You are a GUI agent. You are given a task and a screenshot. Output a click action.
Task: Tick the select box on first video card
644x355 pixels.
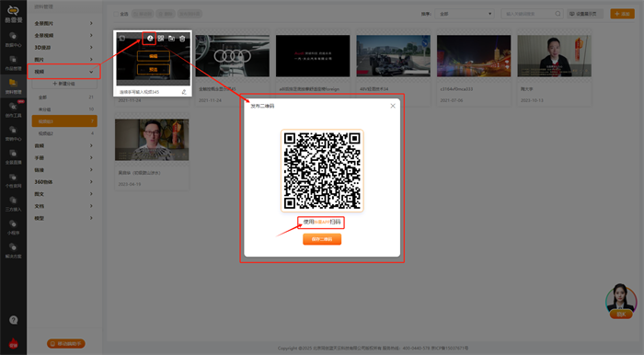[x=122, y=39]
